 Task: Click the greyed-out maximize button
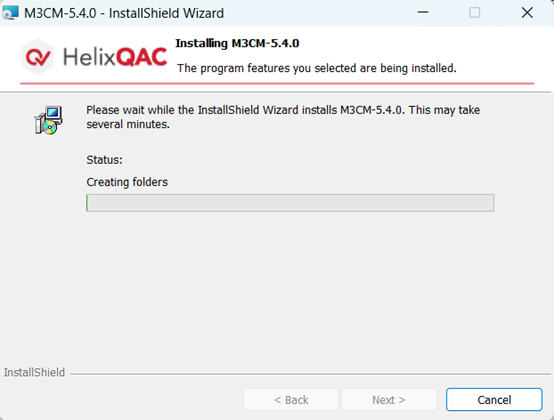475,13
